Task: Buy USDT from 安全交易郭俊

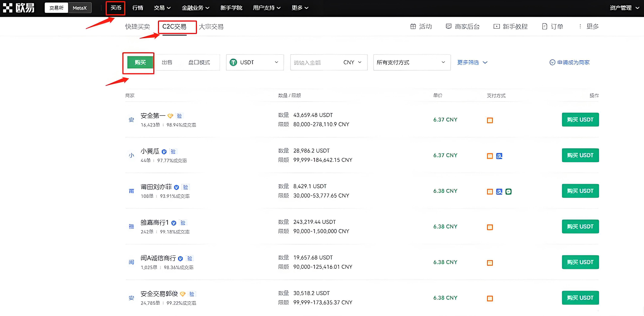Action: point(580,298)
